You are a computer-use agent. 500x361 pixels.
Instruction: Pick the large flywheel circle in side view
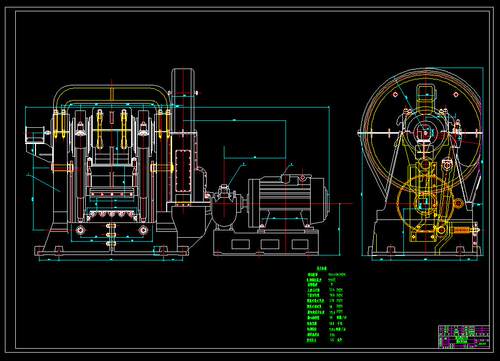pyautogui.click(x=421, y=132)
